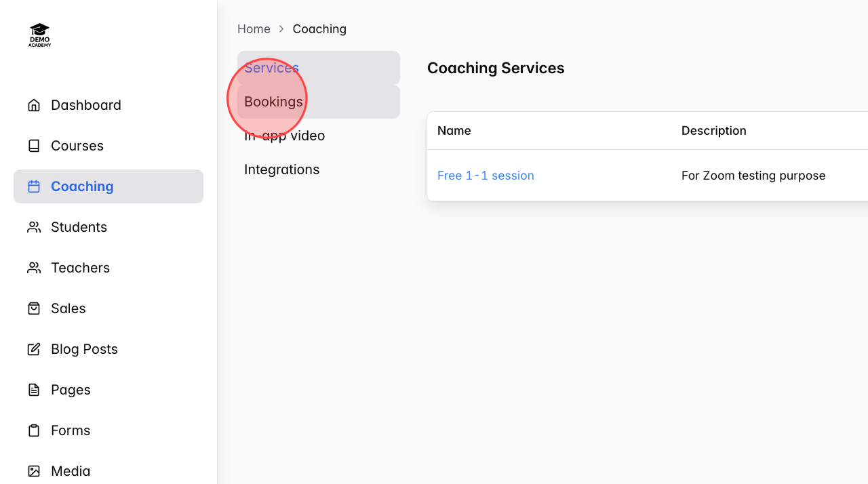Open Blog Posts in the sidebar
This screenshot has width=868, height=484.
click(108, 349)
